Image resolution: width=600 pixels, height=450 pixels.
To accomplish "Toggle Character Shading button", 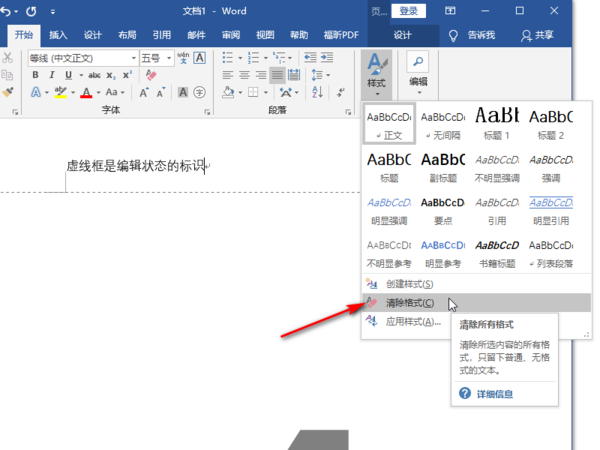I will (183, 92).
